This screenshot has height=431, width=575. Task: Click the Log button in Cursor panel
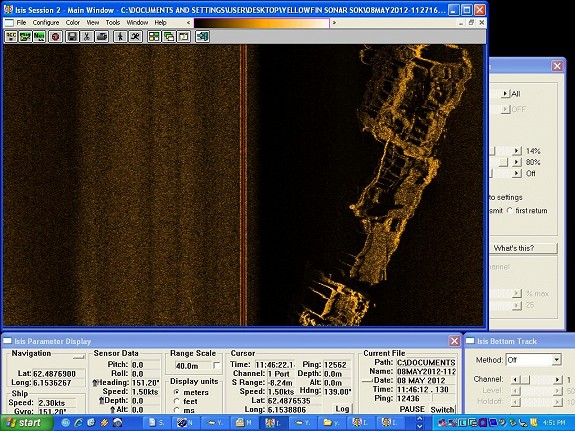(x=342, y=409)
